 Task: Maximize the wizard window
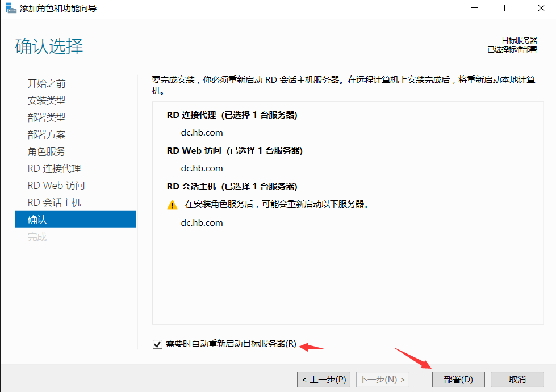pos(508,8)
